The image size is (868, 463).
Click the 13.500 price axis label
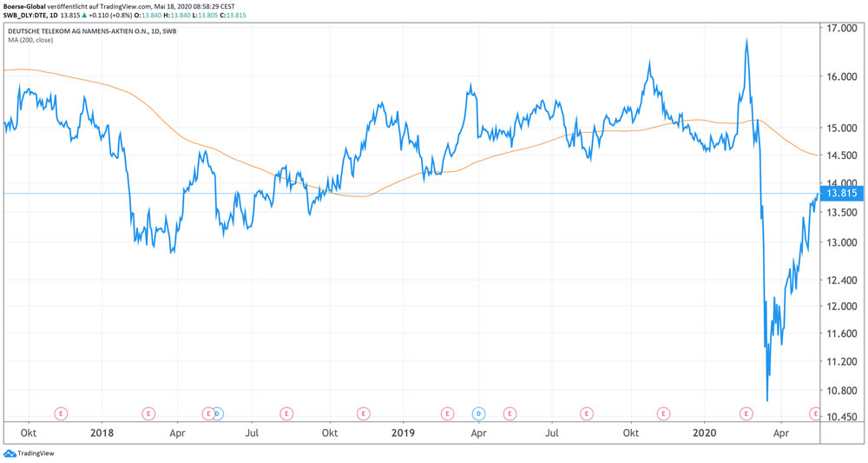pyautogui.click(x=841, y=212)
